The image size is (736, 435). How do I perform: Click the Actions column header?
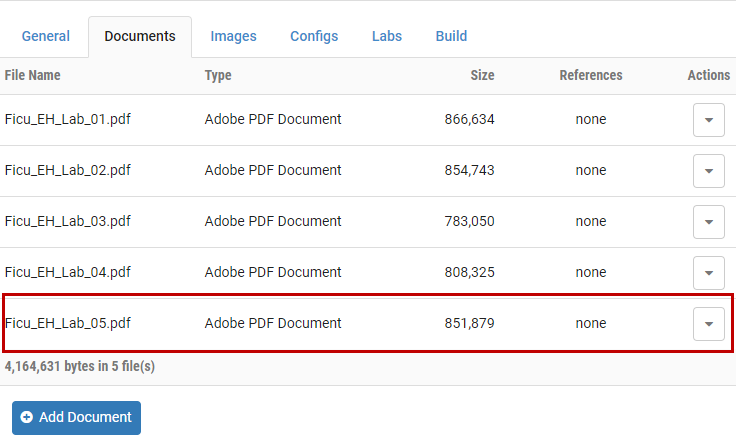[709, 75]
